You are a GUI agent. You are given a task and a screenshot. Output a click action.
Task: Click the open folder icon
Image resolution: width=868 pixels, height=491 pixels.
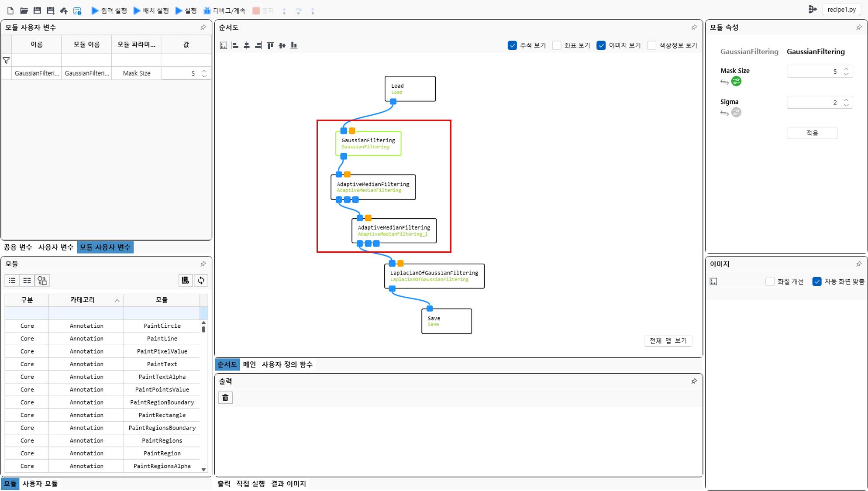[24, 10]
